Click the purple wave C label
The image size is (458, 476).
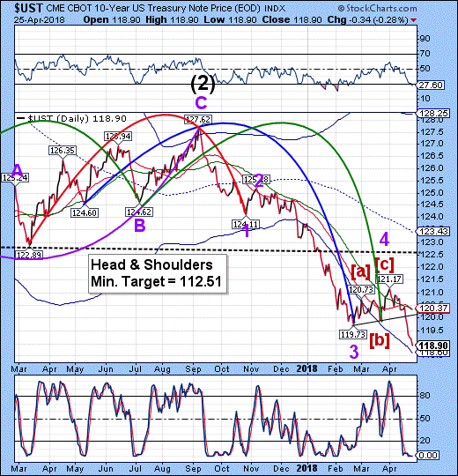pos(201,103)
